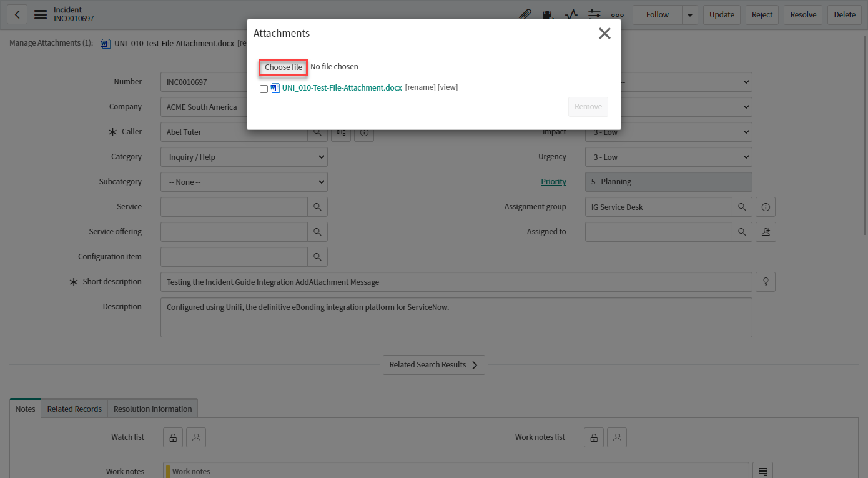Click the paperclip manage attachments icon
This screenshot has width=868, height=478.
(525, 15)
